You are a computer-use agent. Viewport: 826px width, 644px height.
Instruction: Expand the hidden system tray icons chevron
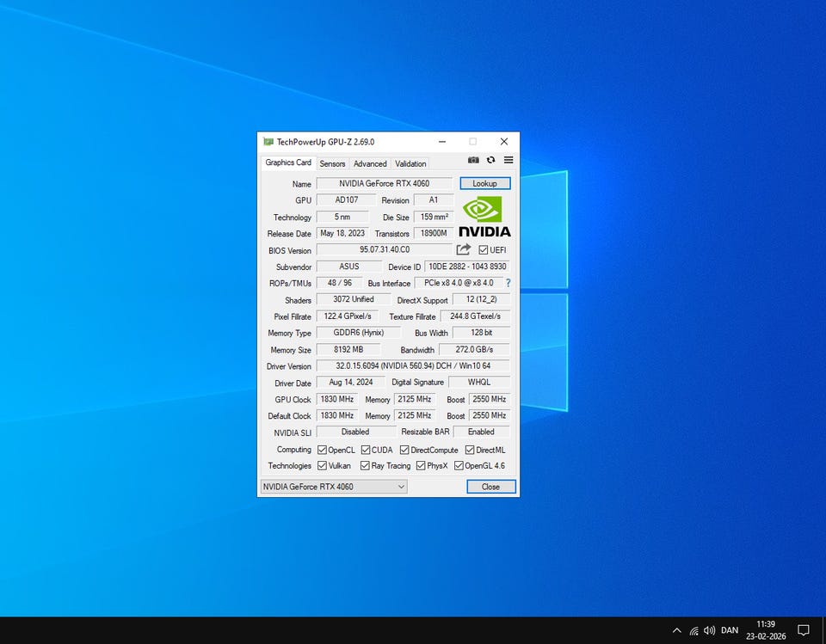coord(676,630)
